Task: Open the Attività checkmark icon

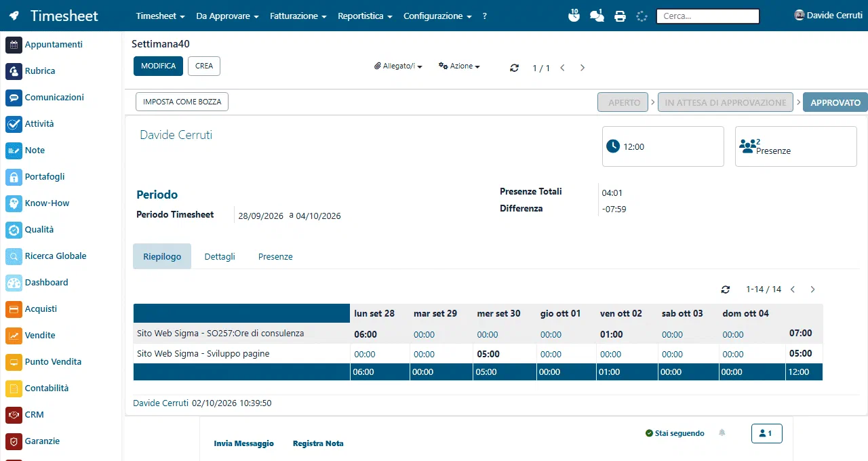Action: point(14,124)
